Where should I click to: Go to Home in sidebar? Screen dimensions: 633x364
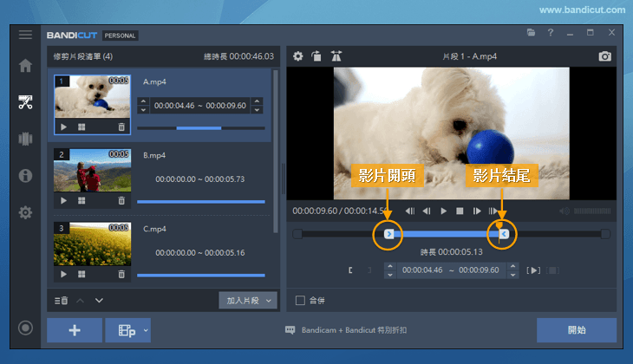tap(25, 65)
